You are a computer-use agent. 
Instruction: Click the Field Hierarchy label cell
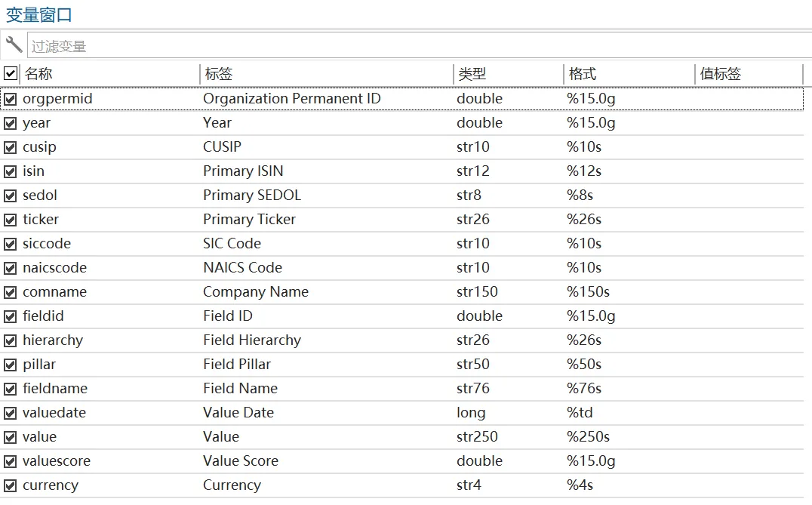click(x=252, y=340)
